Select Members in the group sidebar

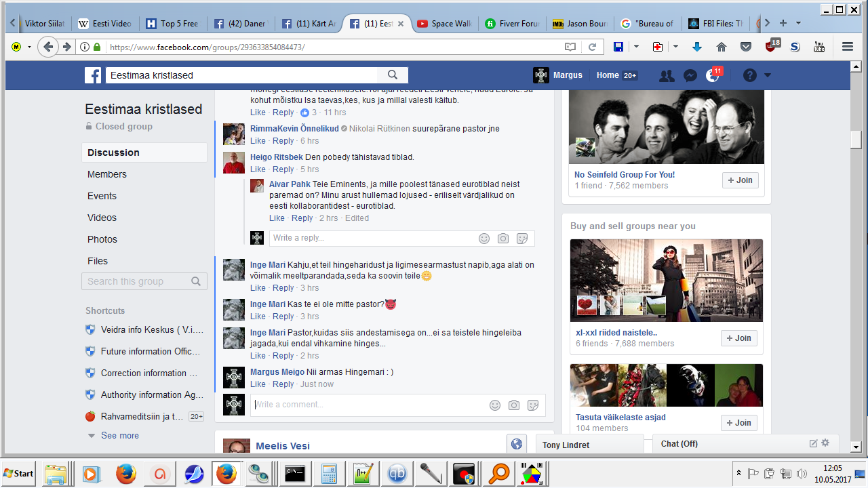[107, 174]
